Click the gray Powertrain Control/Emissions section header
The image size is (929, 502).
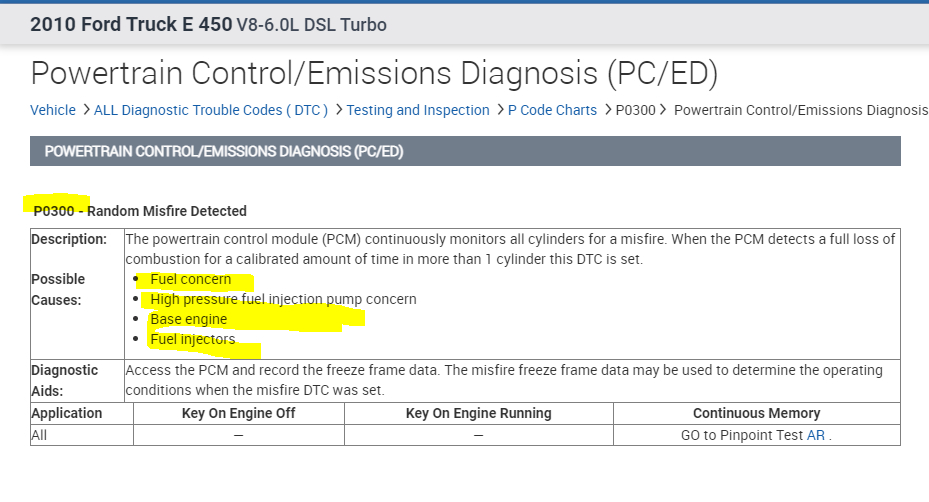click(x=465, y=151)
